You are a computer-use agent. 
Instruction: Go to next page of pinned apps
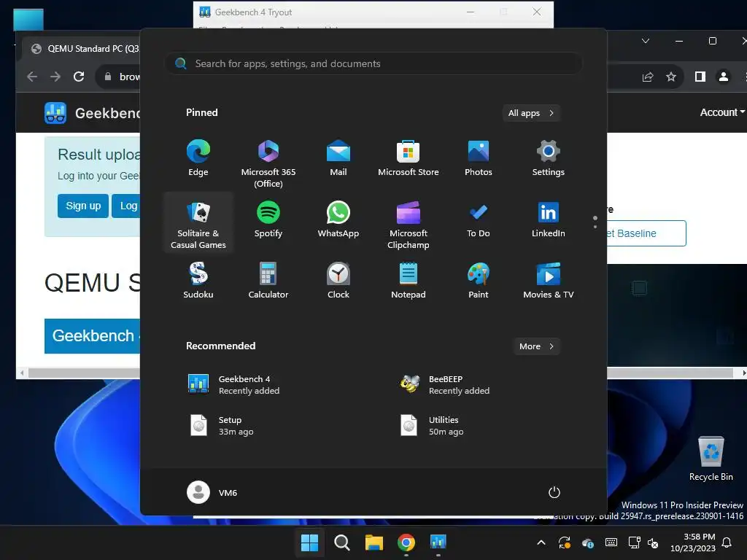pos(595,226)
